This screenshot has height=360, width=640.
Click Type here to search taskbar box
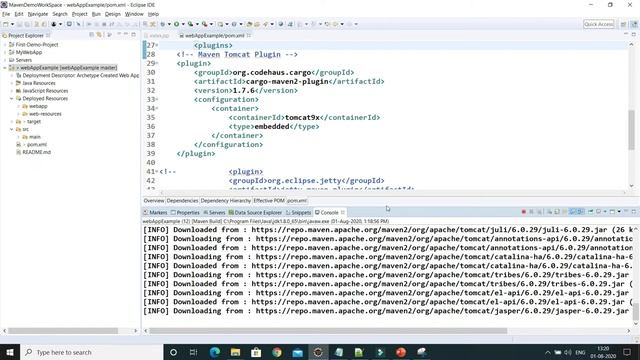[91, 352]
